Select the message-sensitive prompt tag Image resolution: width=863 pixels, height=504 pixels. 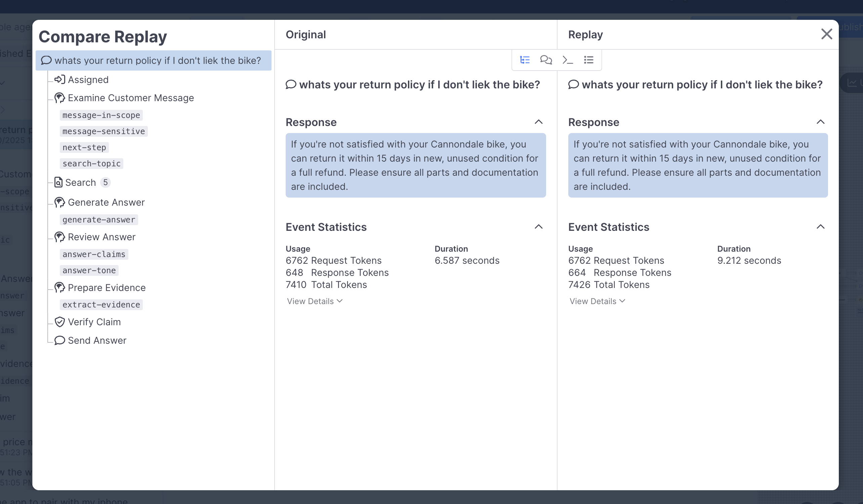point(104,131)
